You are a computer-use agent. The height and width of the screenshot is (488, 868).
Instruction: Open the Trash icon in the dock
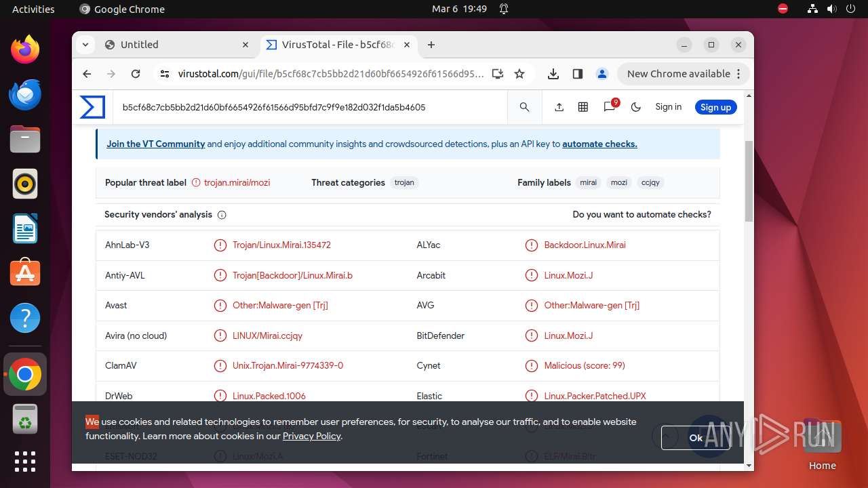pos(25,419)
